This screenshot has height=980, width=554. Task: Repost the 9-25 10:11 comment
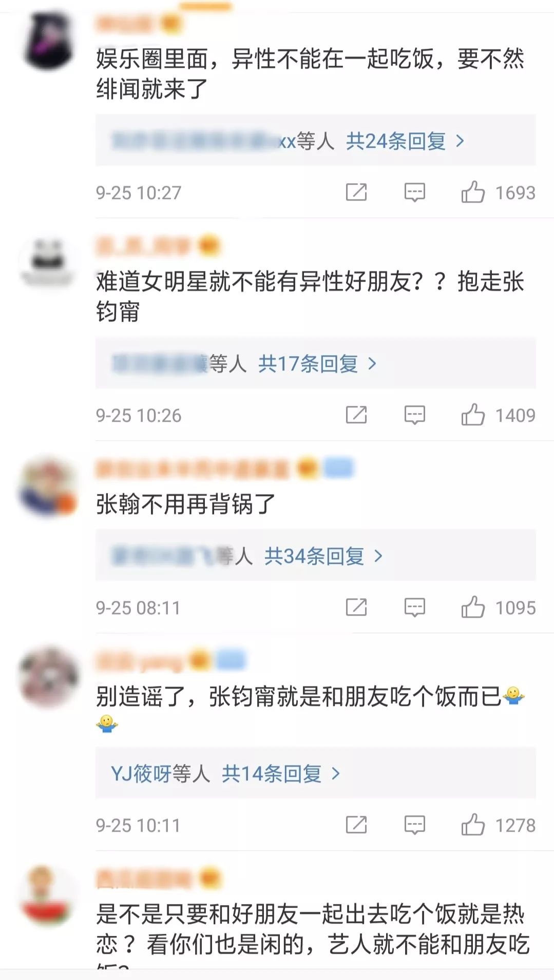coord(356,825)
